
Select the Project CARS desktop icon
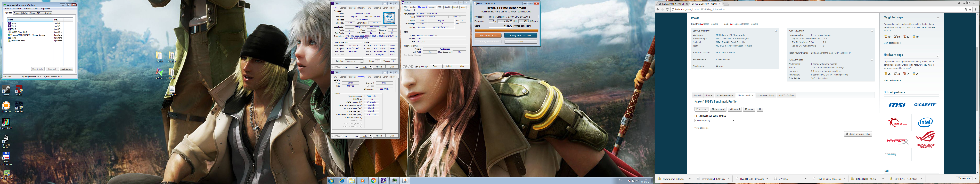[6, 123]
